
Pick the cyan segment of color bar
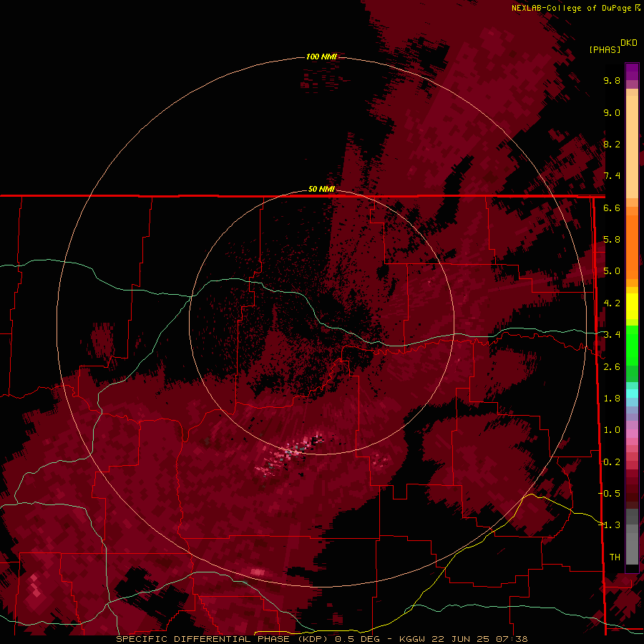coord(632,394)
